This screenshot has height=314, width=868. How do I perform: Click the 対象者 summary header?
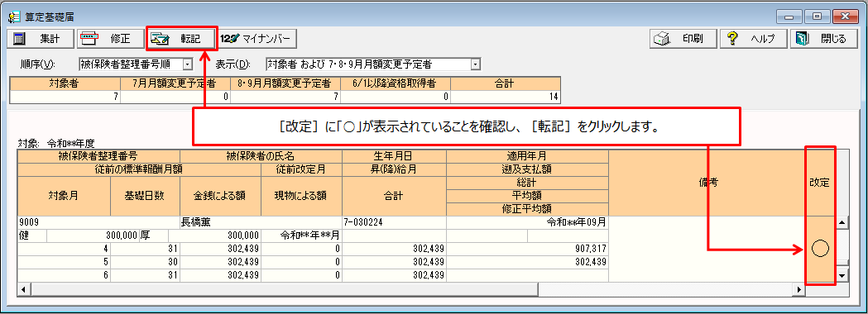[65, 83]
